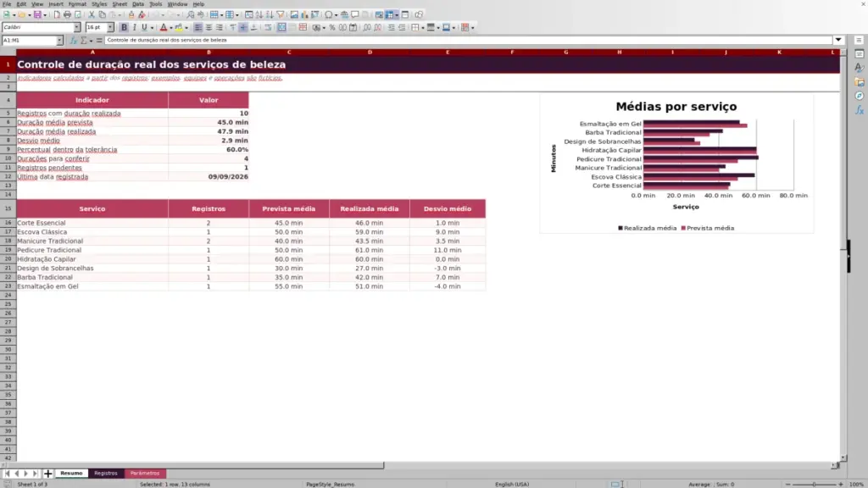Viewport: 868px width, 488px height.
Task: Apply background highlight color swatch
Action: tap(179, 27)
